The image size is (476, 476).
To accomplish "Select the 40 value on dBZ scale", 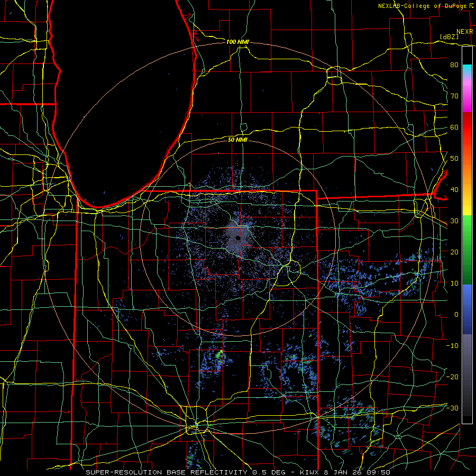I will 454,190.
